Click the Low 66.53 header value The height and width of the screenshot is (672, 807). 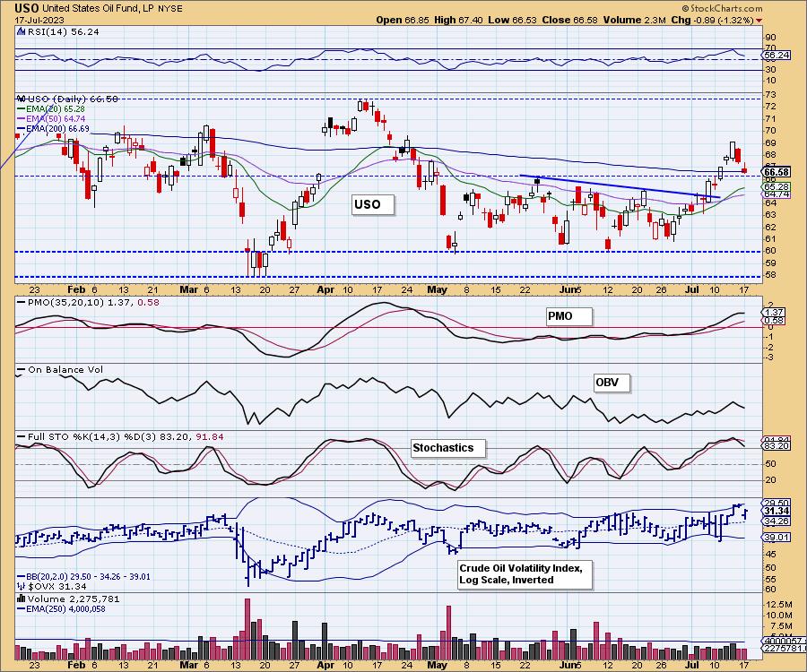[x=512, y=20]
